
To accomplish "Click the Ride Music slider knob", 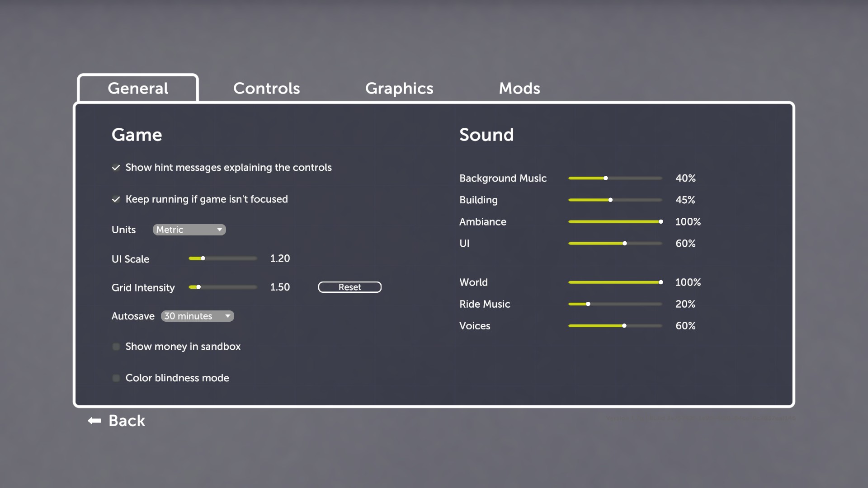I will 588,304.
